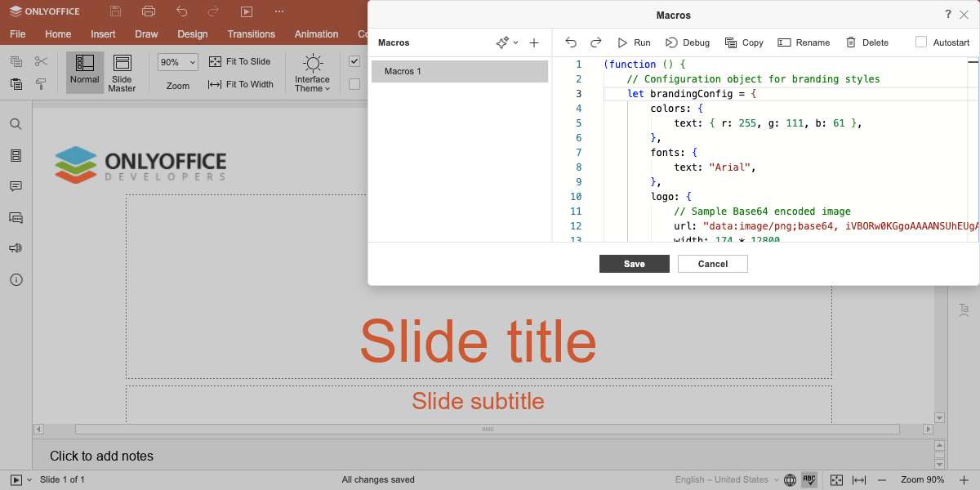980x490 pixels.
Task: Open the Macros dialog help question mark
Action: pos(948,14)
